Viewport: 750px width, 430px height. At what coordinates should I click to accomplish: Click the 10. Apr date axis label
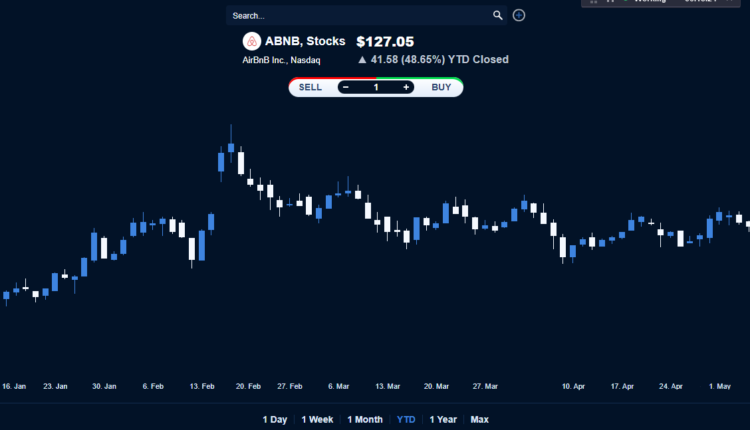click(573, 385)
